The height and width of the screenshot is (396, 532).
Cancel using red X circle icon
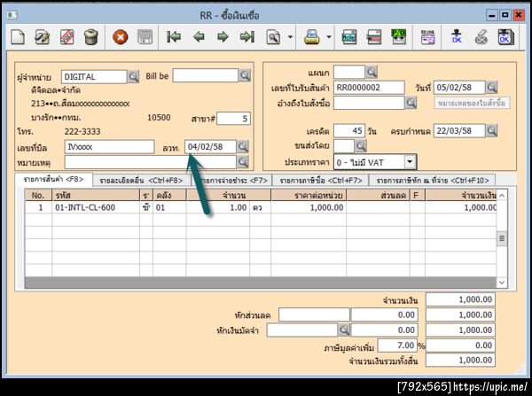click(x=120, y=37)
